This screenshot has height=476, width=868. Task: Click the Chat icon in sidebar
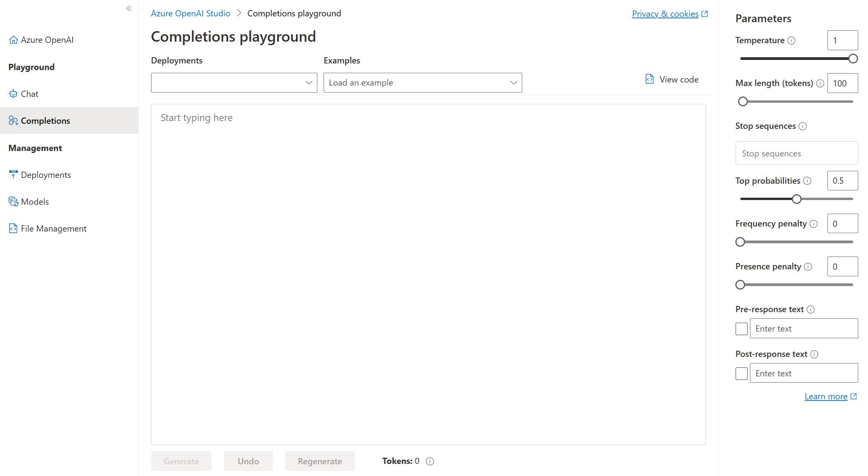(x=13, y=93)
